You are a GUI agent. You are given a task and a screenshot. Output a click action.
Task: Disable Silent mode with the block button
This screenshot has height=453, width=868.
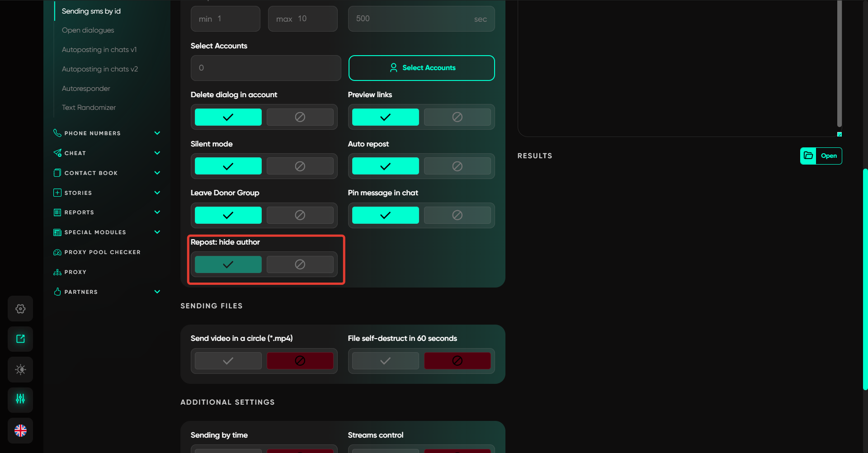[300, 166]
